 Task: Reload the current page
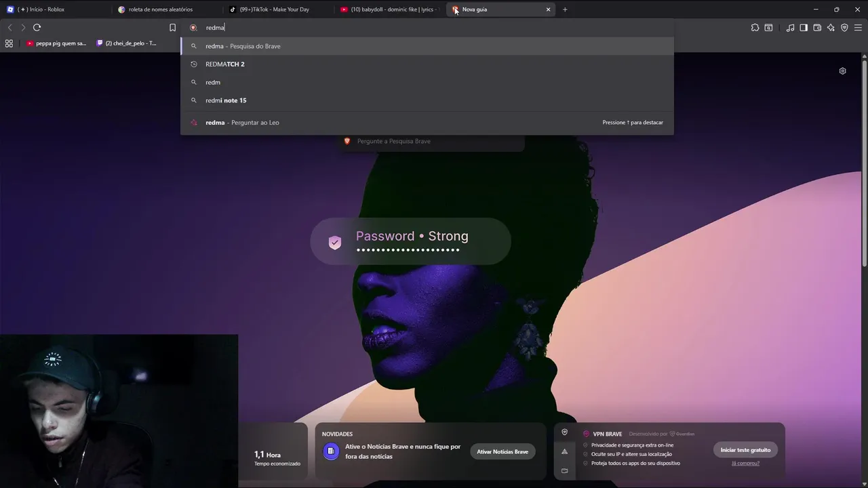(37, 28)
